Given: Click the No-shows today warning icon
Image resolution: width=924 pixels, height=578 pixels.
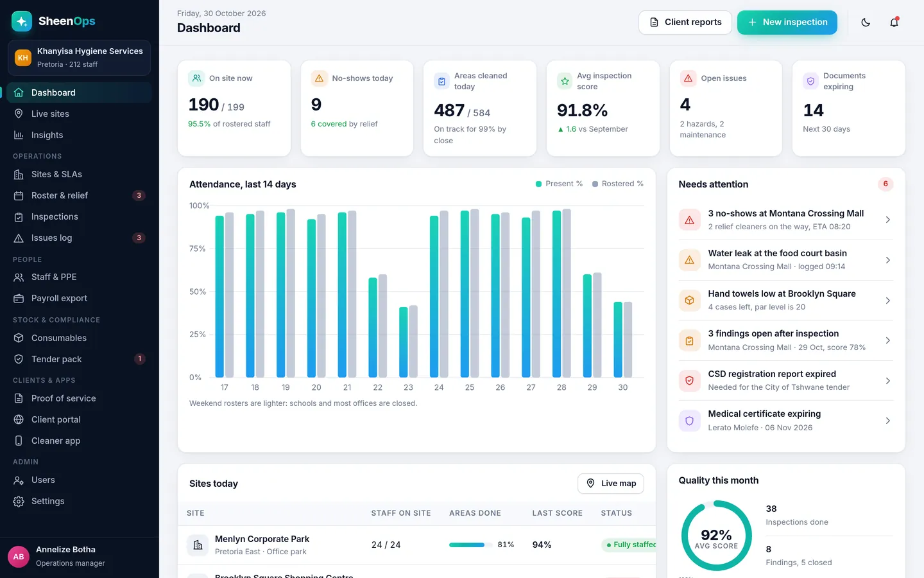Looking at the screenshot, I should (319, 78).
